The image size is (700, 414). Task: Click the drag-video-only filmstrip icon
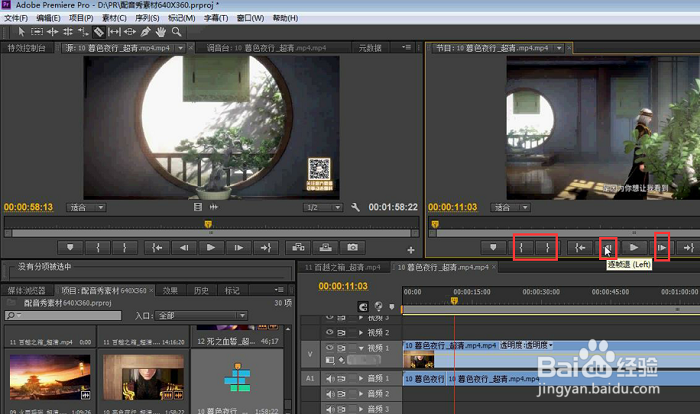(x=198, y=207)
